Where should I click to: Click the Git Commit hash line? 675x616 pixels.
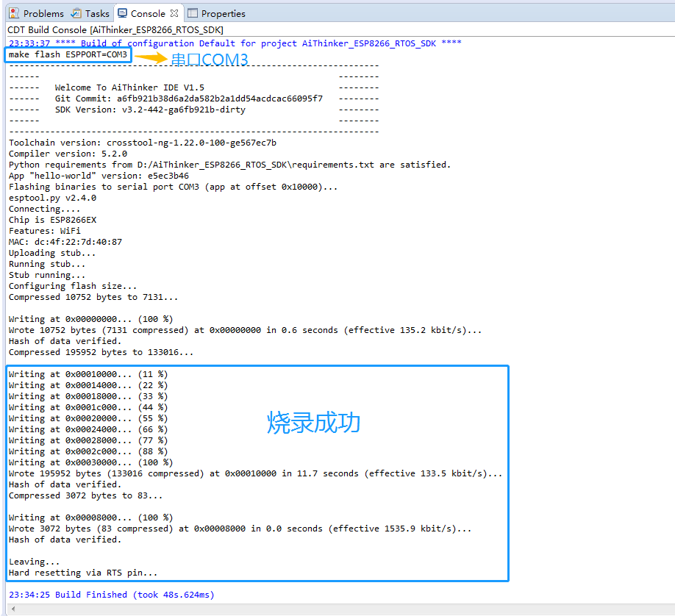click(x=188, y=99)
